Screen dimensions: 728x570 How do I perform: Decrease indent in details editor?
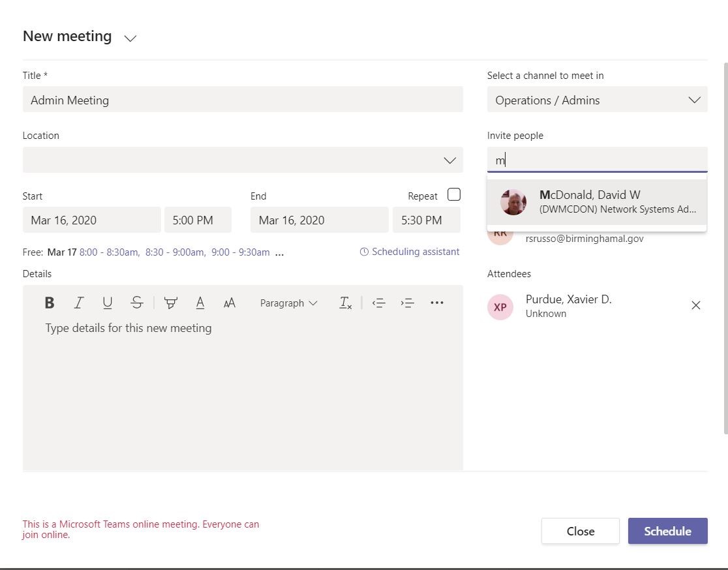point(379,303)
